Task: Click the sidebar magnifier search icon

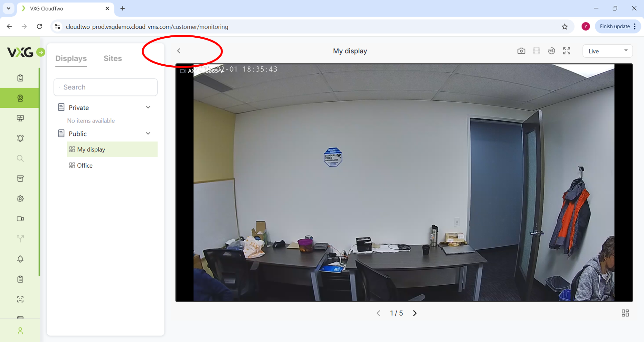Action: pyautogui.click(x=20, y=158)
